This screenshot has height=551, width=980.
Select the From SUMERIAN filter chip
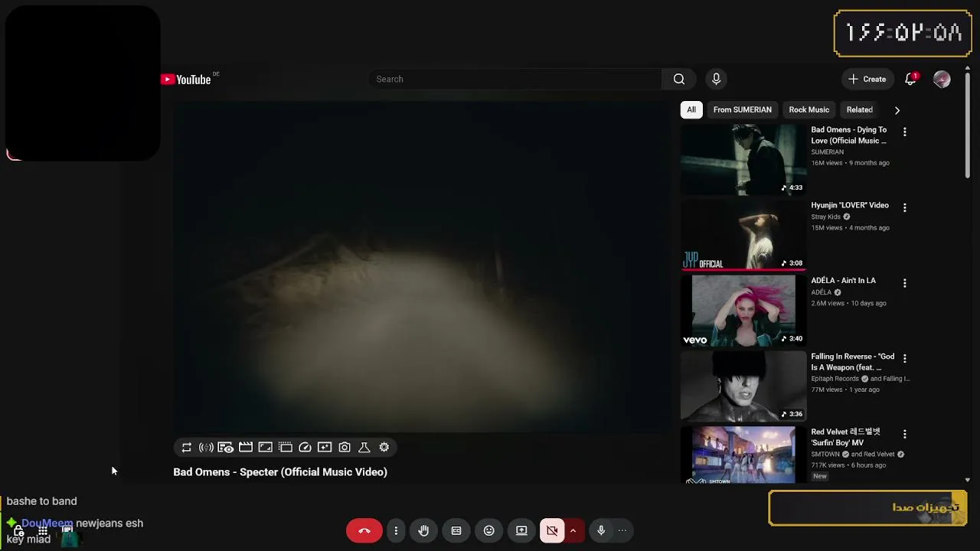(743, 109)
